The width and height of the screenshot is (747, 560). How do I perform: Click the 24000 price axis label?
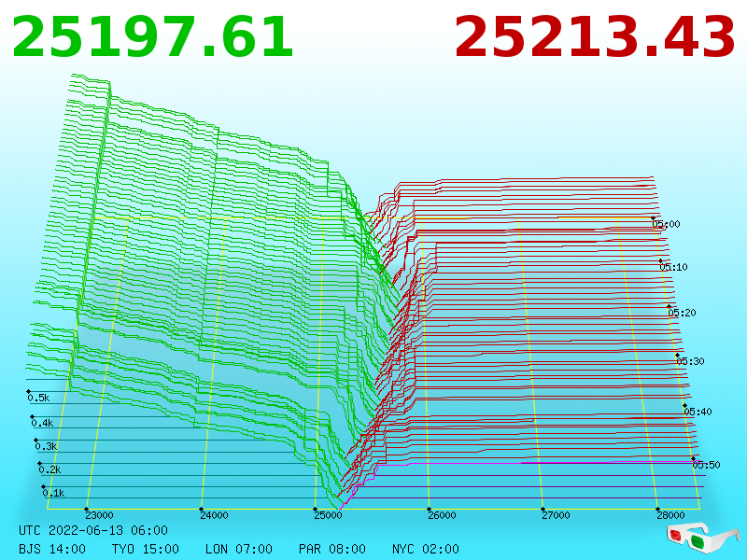click(214, 515)
